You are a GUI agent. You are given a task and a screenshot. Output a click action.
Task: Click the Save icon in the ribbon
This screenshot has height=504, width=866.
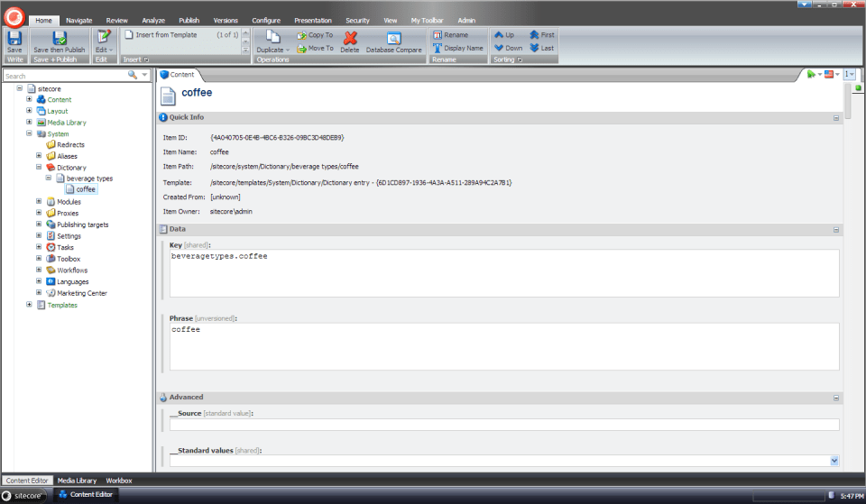point(14,38)
